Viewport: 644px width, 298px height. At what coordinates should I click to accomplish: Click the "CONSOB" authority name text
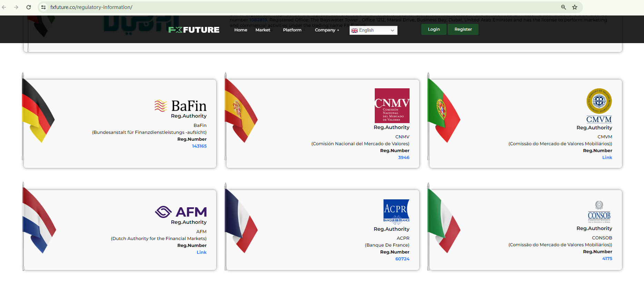tap(602, 238)
